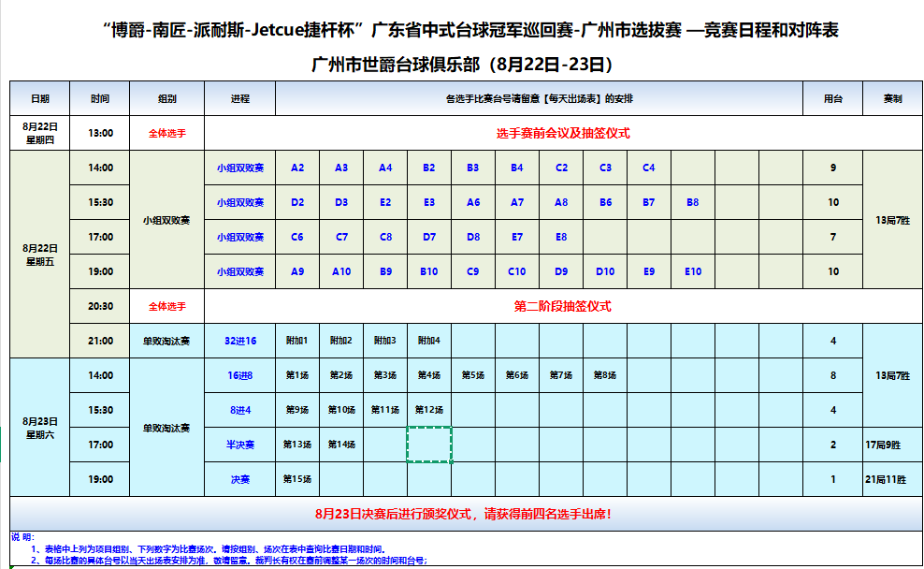This screenshot has height=569, width=924.
Task: Select the 8月23日 星期六 date cell
Action: [x=40, y=428]
